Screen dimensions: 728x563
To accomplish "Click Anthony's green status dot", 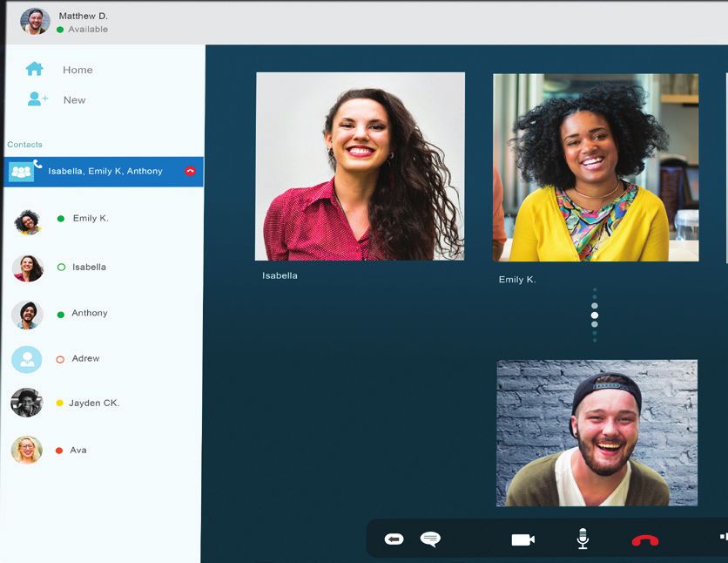I will (x=60, y=315).
